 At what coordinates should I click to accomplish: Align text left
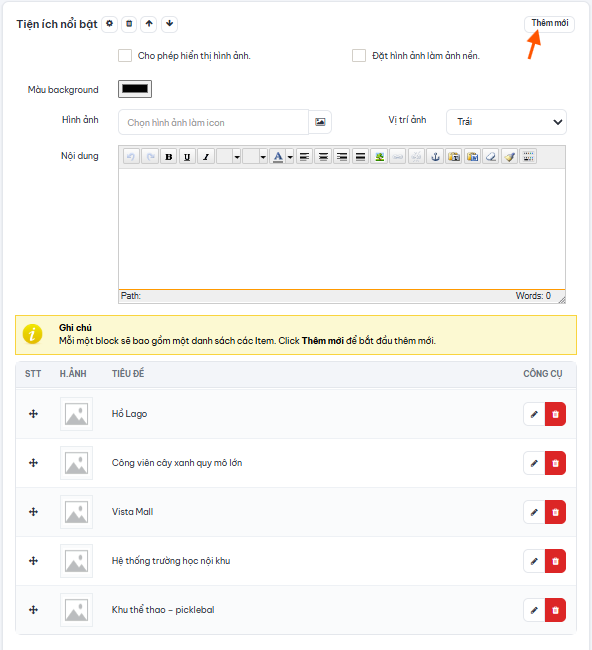click(305, 157)
